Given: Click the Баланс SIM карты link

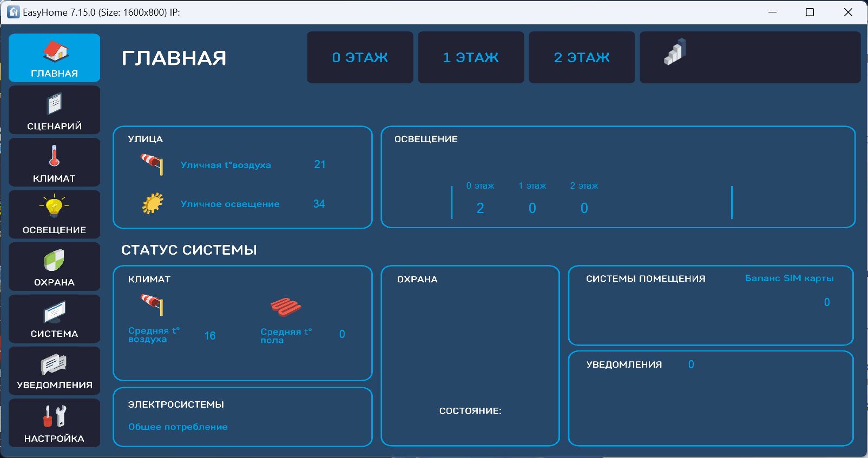Looking at the screenshot, I should tap(789, 278).
